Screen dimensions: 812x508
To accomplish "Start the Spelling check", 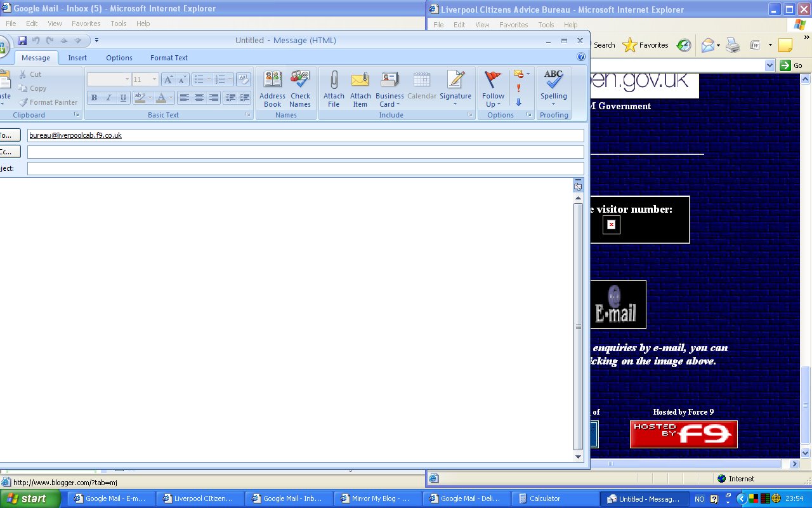I will (x=554, y=90).
